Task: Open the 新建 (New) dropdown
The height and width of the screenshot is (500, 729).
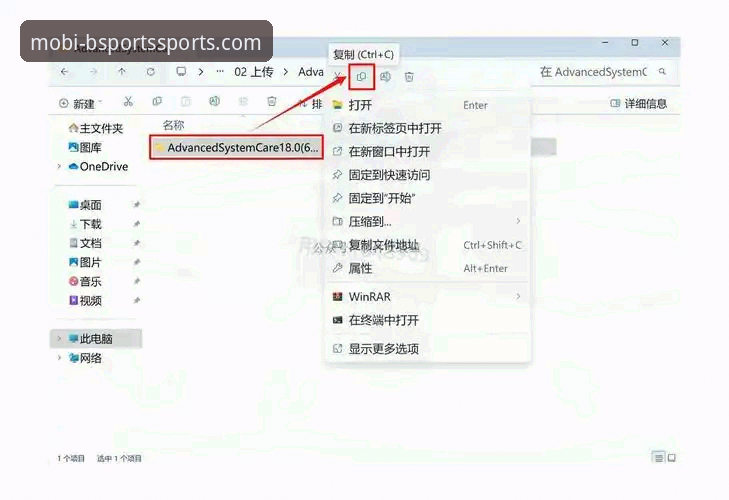Action: (80, 104)
